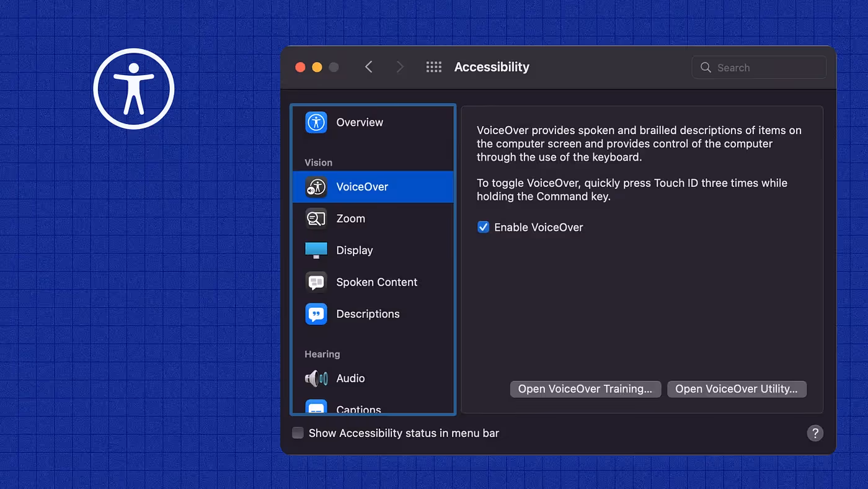Image resolution: width=868 pixels, height=489 pixels.
Task: Disable the Enable VoiceOver checkbox
Action: coord(483,227)
